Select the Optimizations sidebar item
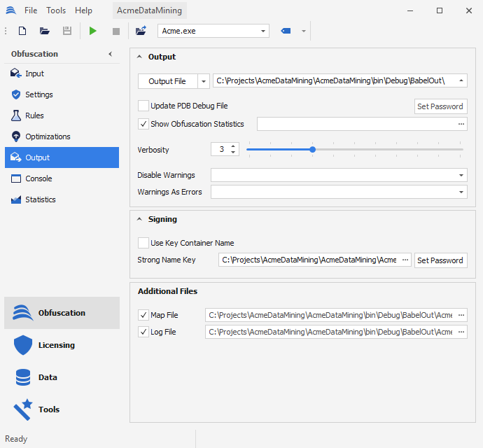 [48, 136]
